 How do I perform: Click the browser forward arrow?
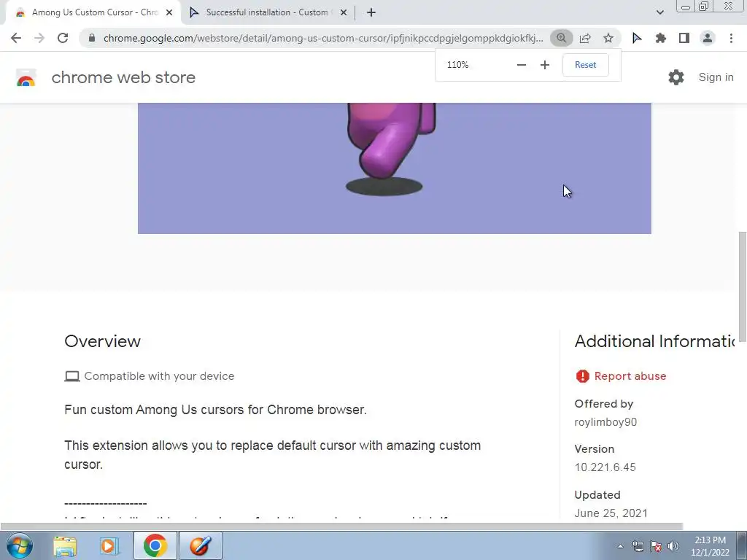pyautogui.click(x=39, y=38)
